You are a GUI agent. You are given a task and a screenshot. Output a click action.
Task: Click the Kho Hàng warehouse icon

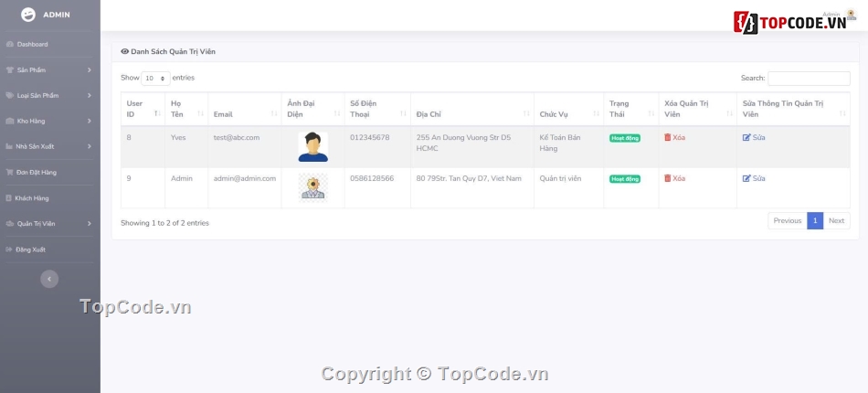(x=9, y=122)
